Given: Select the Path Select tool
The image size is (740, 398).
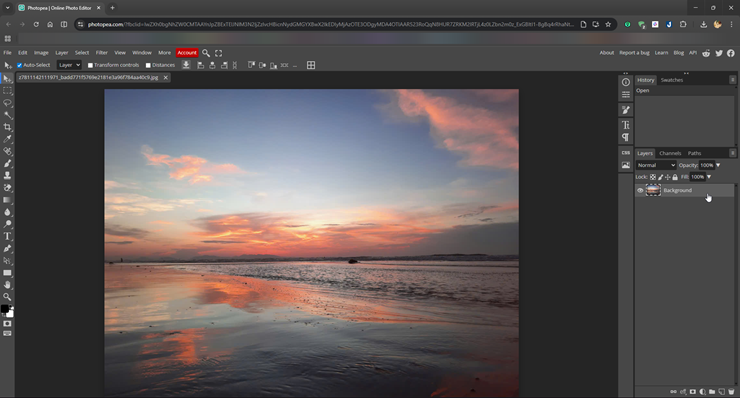Looking at the screenshot, I should click(8, 261).
